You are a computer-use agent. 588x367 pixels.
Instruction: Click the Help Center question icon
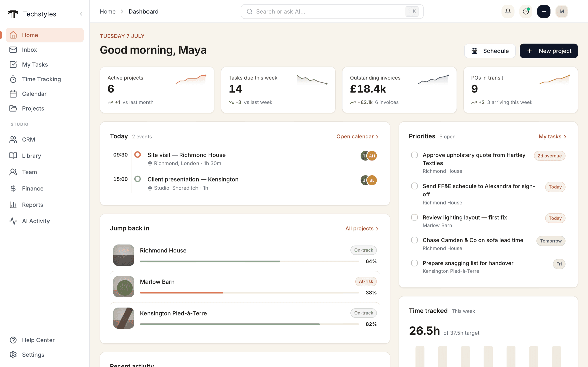tap(13, 340)
